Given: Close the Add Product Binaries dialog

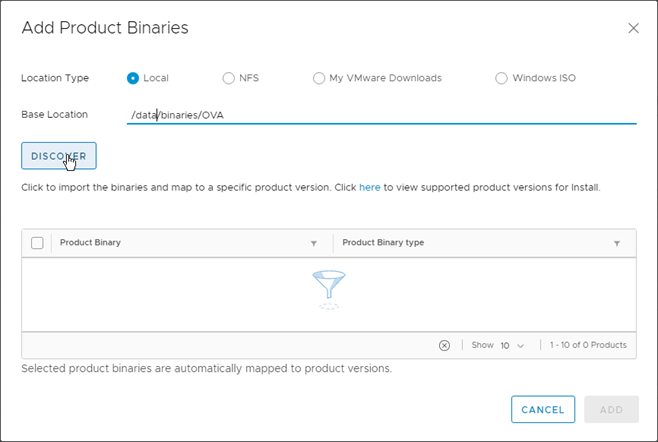Looking at the screenshot, I should coord(633,28).
